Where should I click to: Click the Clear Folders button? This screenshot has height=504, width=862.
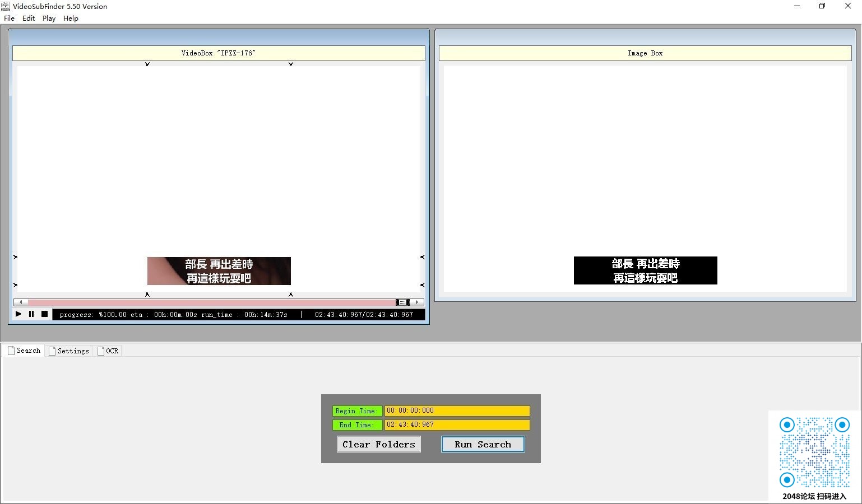[378, 444]
